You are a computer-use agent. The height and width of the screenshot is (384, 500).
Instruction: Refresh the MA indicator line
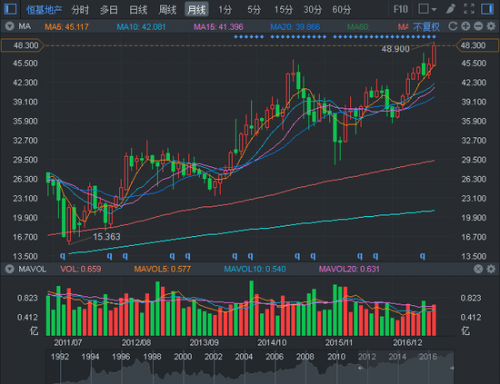click(x=453, y=26)
